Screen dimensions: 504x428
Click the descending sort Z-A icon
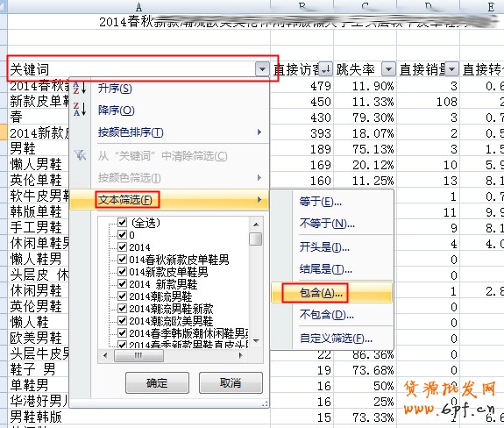click(80, 109)
